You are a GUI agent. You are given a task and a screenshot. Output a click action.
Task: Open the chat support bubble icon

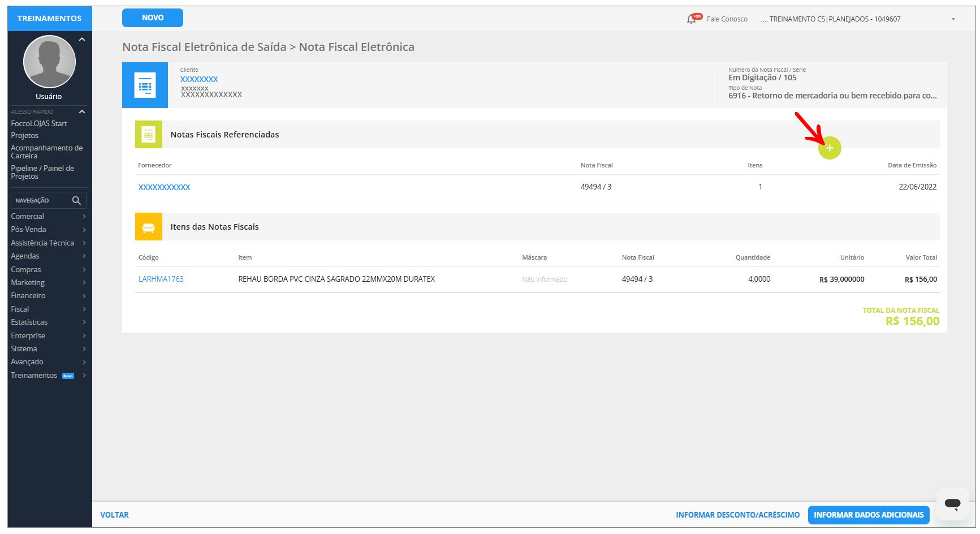pos(952,503)
